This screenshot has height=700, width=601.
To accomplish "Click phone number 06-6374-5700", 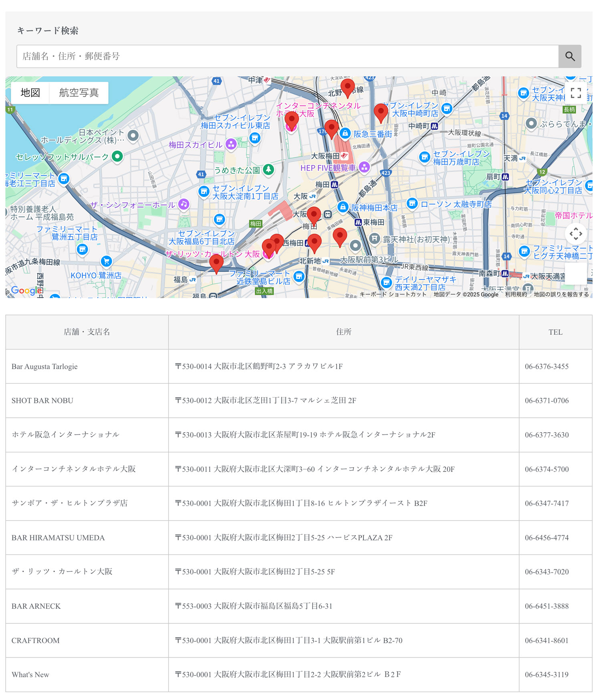I will [547, 469].
